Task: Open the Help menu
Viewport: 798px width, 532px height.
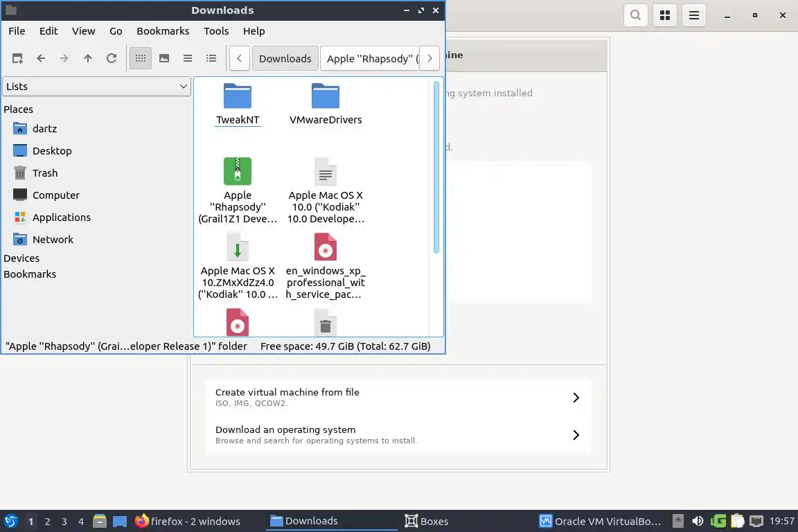Action: coord(254,31)
